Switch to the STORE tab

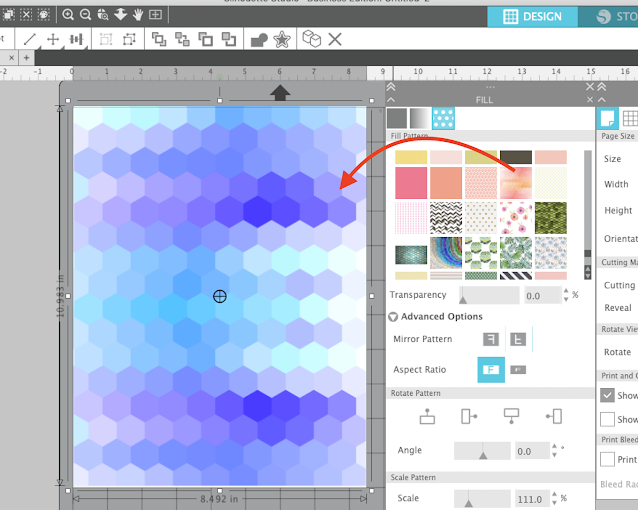(x=608, y=17)
